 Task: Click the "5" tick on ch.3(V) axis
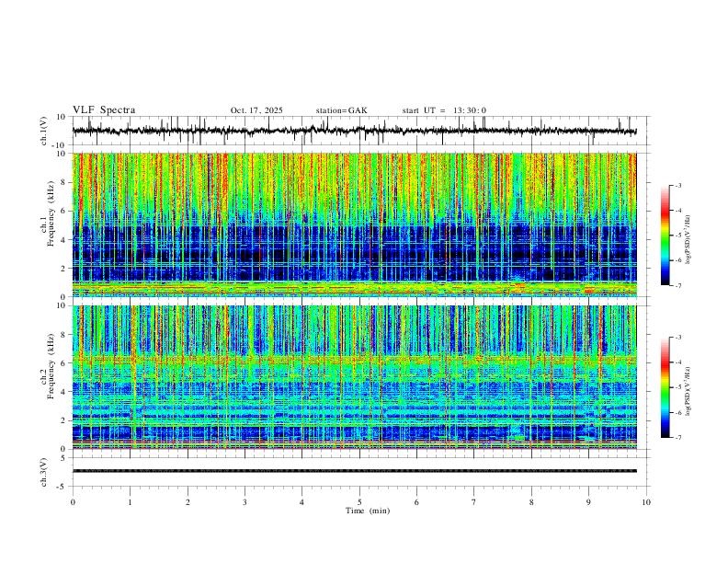[64, 457]
